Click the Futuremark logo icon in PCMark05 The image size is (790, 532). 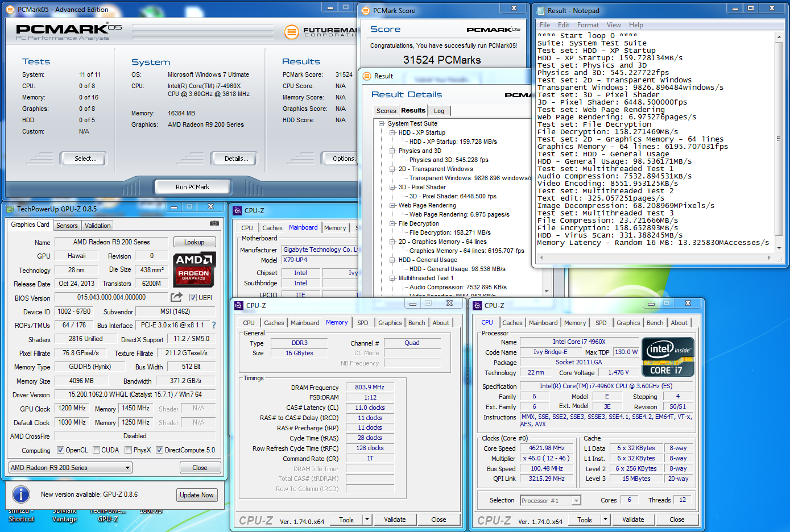pos(291,32)
